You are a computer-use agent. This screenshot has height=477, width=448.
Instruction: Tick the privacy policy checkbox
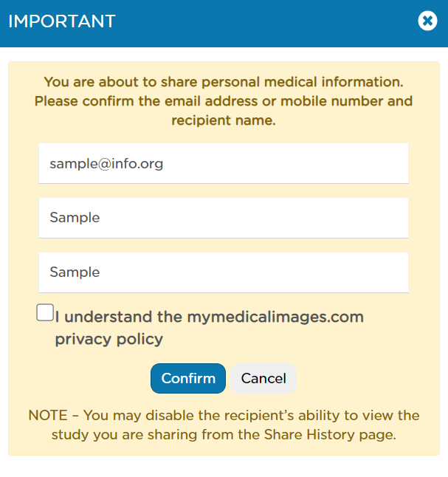click(45, 312)
